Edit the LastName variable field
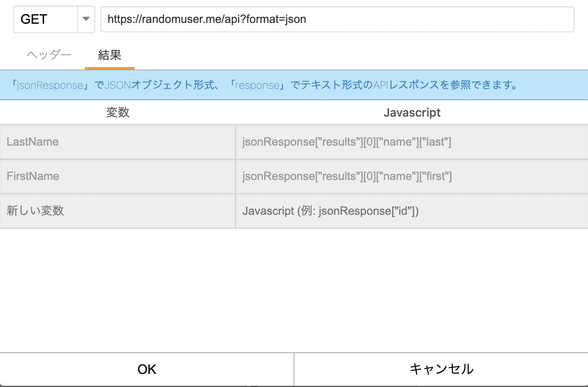This screenshot has height=387, width=588. click(x=118, y=142)
